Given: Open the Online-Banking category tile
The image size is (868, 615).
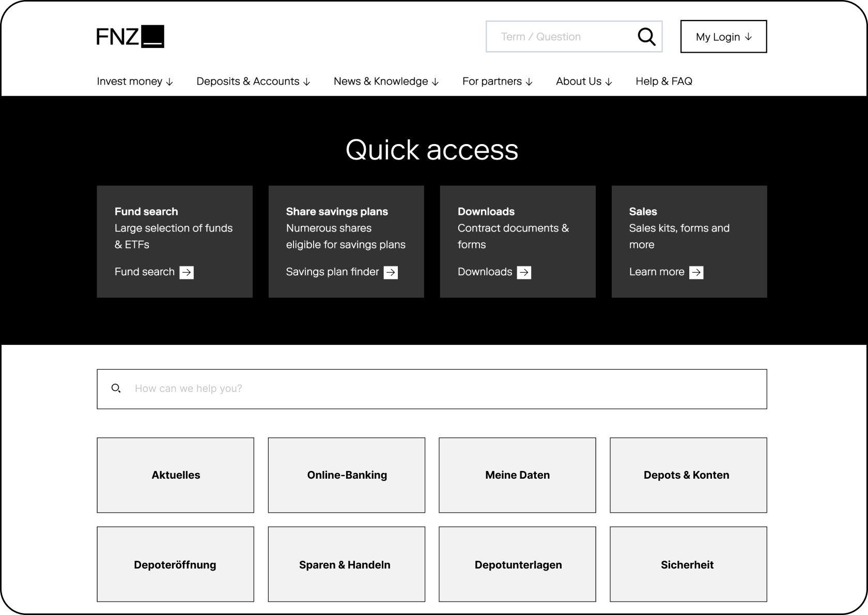Looking at the screenshot, I should point(347,475).
